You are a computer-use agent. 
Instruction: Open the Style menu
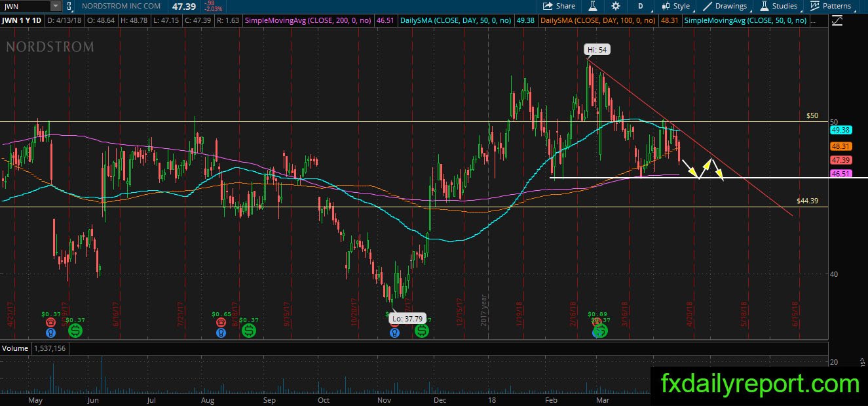675,6
